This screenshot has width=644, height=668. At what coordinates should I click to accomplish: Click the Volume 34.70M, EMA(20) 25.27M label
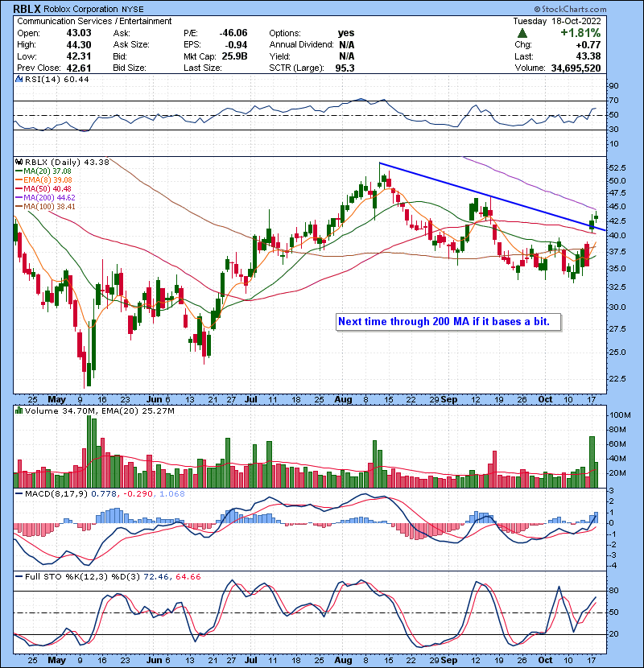(99, 410)
